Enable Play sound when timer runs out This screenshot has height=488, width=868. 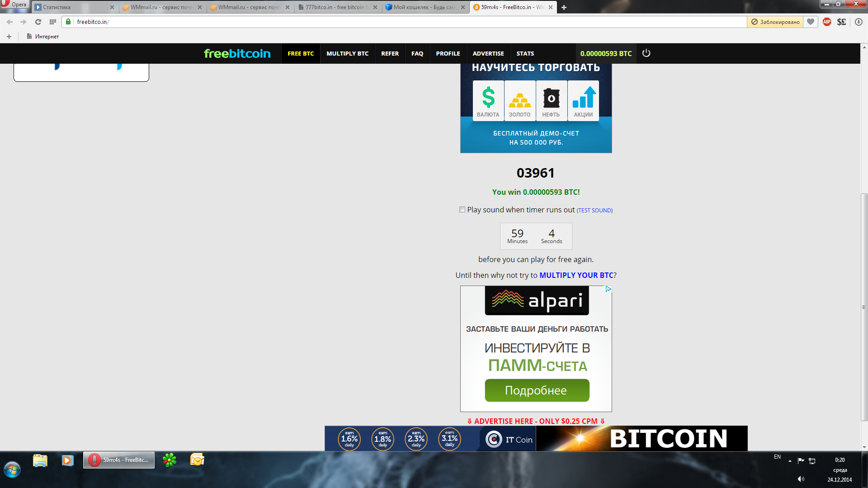(x=462, y=210)
